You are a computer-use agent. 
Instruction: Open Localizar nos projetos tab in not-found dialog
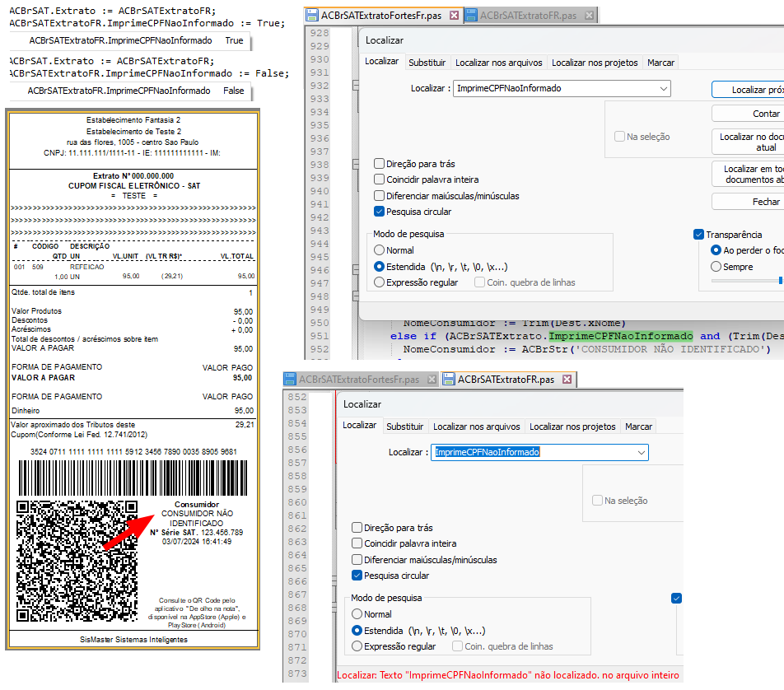coord(572,427)
